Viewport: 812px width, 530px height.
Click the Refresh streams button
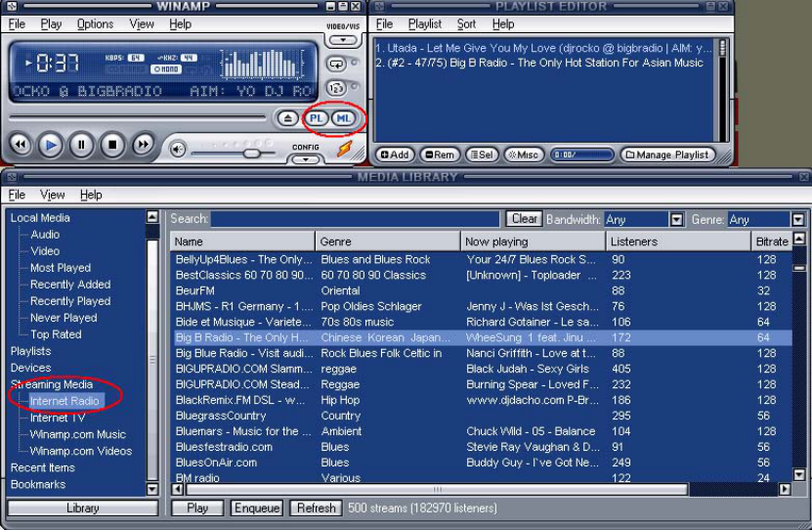(316, 508)
